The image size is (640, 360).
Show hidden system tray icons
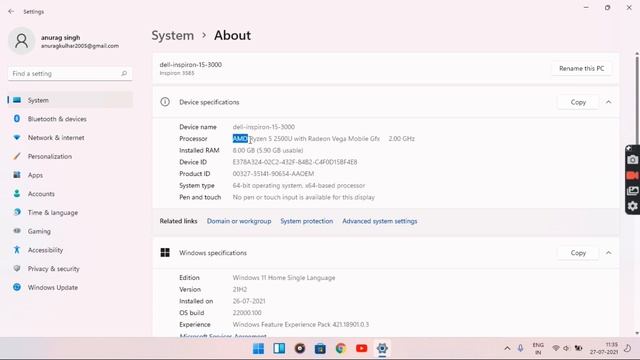point(507,349)
